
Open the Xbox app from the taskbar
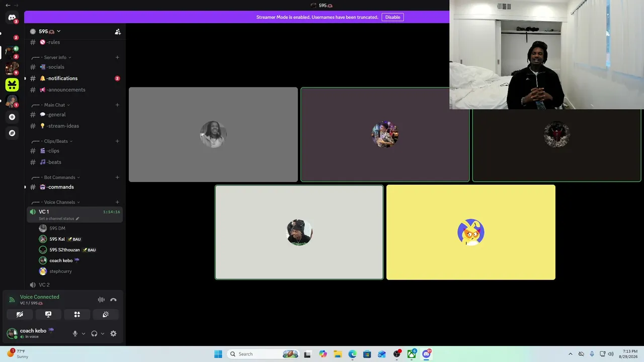[x=412, y=354]
